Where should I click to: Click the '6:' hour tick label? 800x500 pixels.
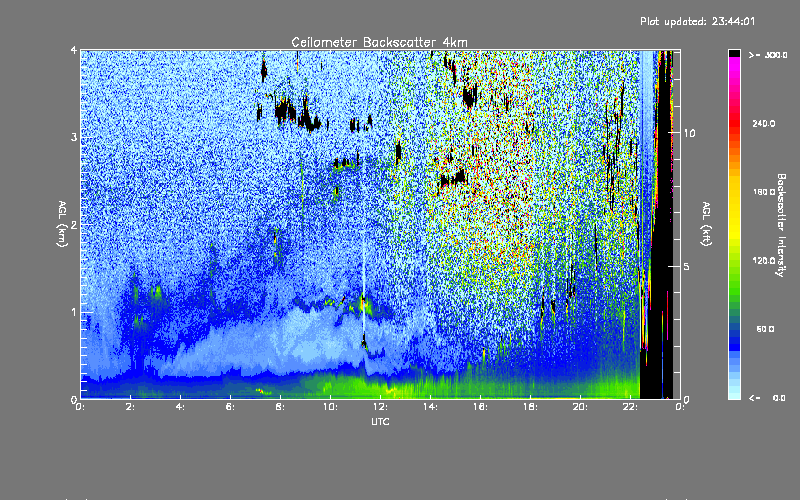pos(230,407)
